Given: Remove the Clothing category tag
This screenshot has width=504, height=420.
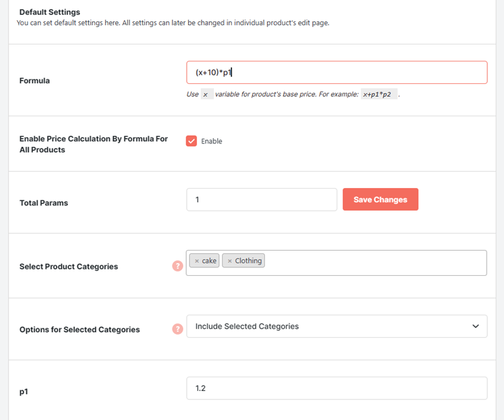Looking at the screenshot, I should coord(229,261).
